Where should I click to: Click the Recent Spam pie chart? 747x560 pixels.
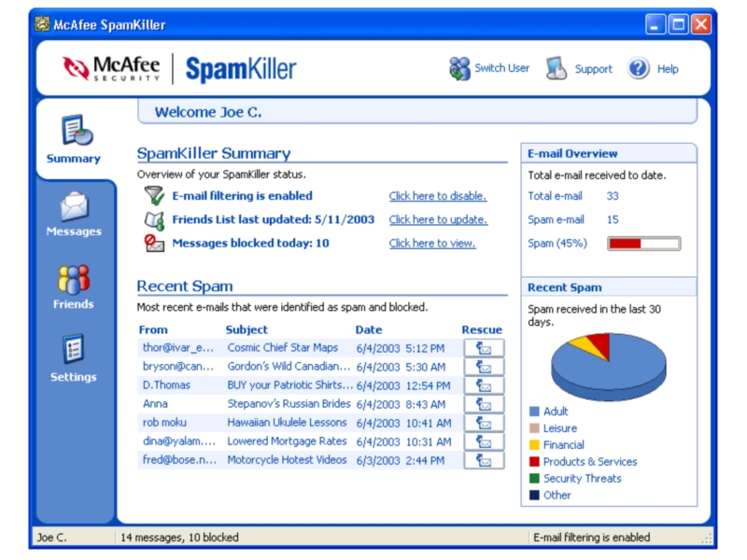(x=609, y=366)
